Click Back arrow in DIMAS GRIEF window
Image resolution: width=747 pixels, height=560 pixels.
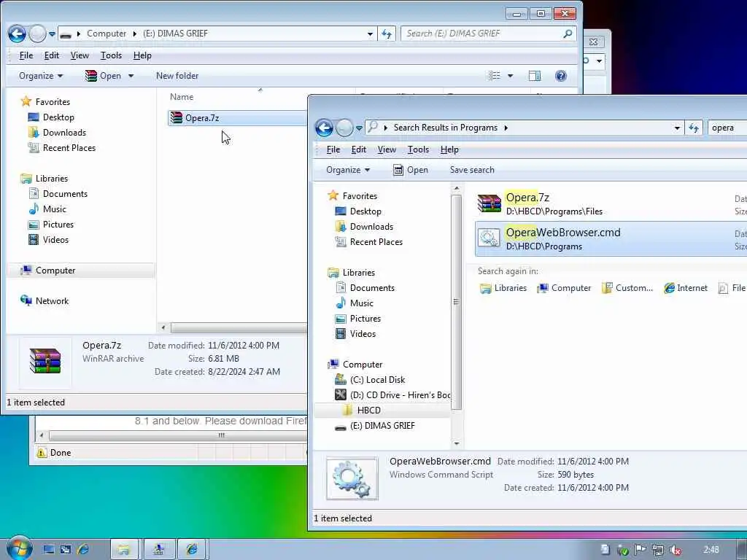click(x=17, y=34)
